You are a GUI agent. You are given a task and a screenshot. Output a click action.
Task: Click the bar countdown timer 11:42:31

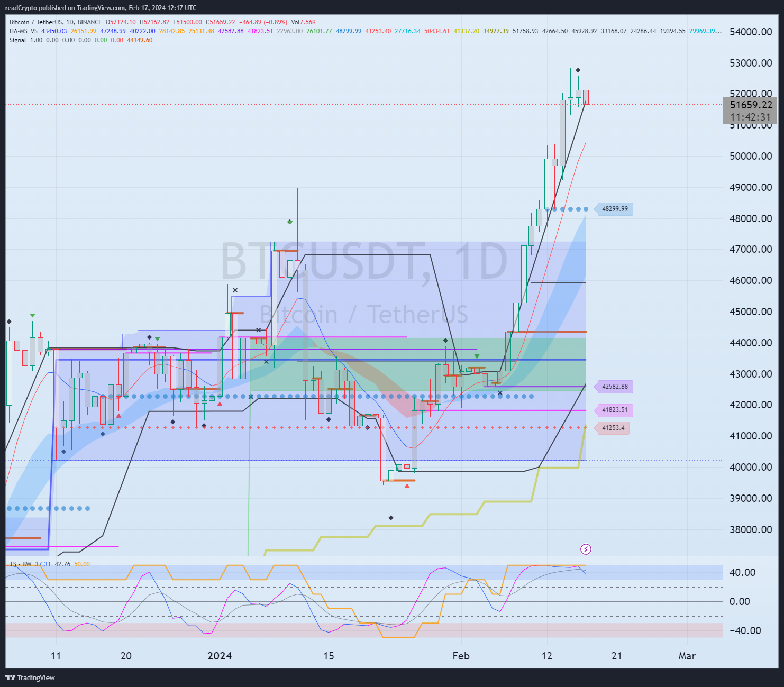click(750, 117)
